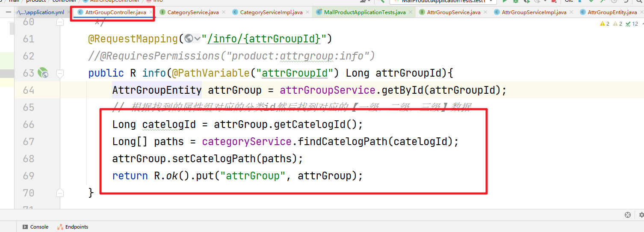The height and width of the screenshot is (232, 644).
Task: Open the run configuration dropdown
Action: 443,1
